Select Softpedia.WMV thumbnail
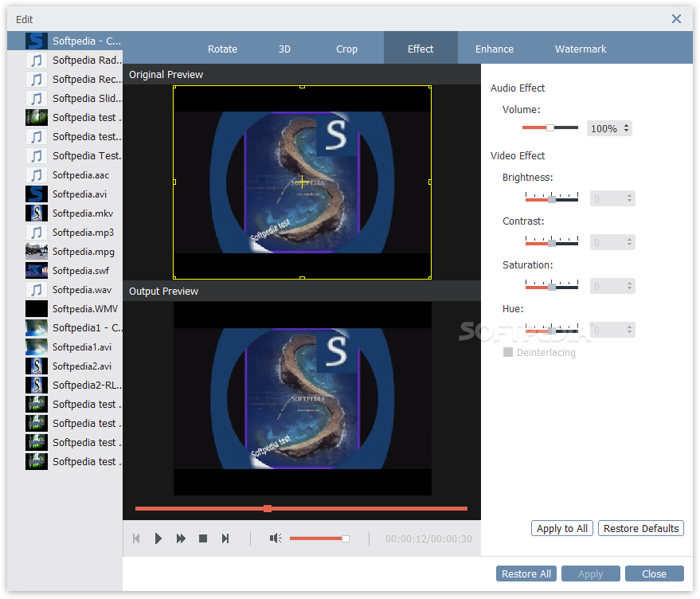 (36, 309)
